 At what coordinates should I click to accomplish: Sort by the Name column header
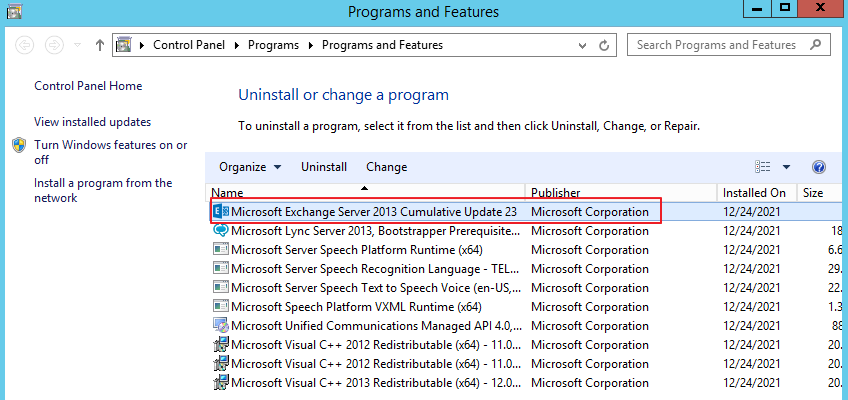pyautogui.click(x=366, y=192)
